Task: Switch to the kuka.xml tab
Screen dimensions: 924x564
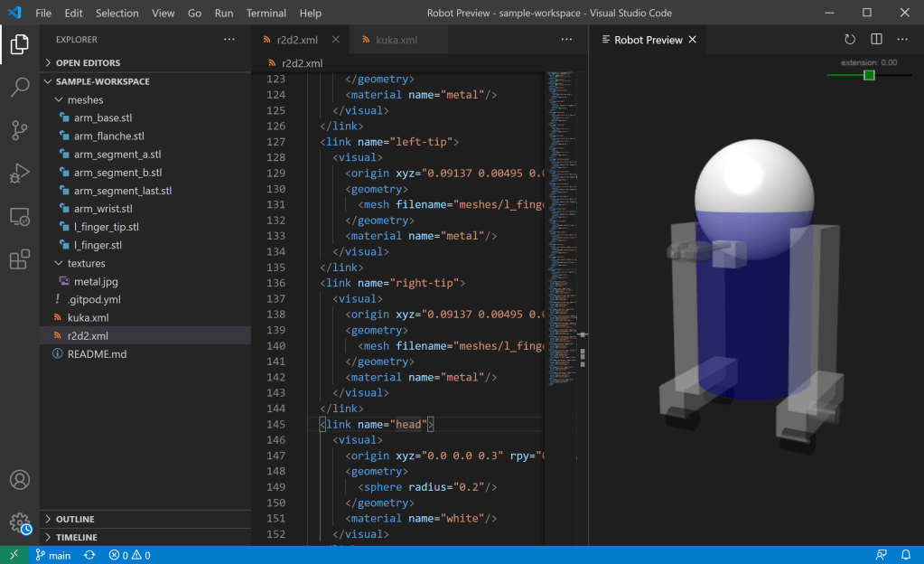Action: (396, 40)
